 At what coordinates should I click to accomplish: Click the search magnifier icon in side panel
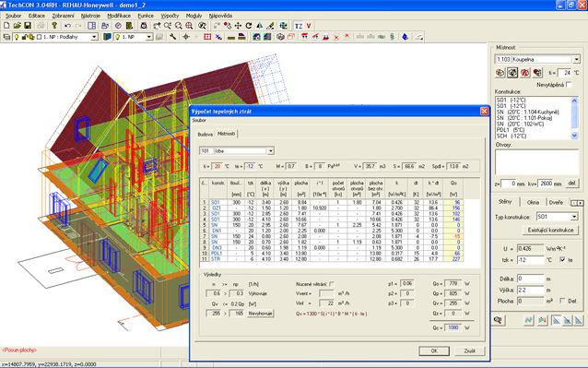(498, 320)
